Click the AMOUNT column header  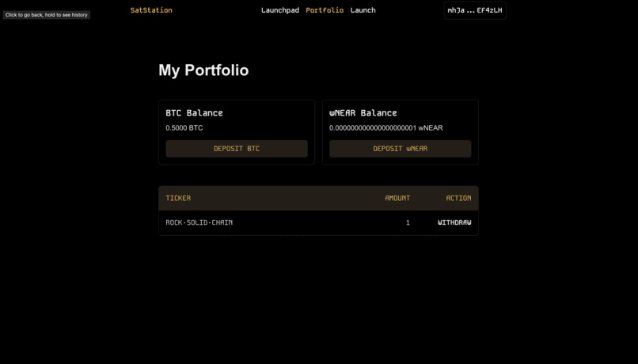pos(397,198)
